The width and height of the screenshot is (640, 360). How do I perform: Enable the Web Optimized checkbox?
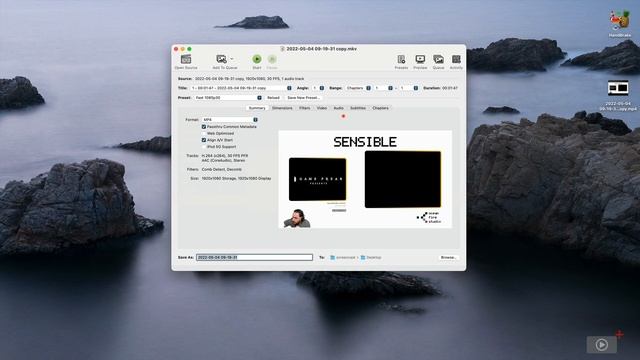click(204, 133)
